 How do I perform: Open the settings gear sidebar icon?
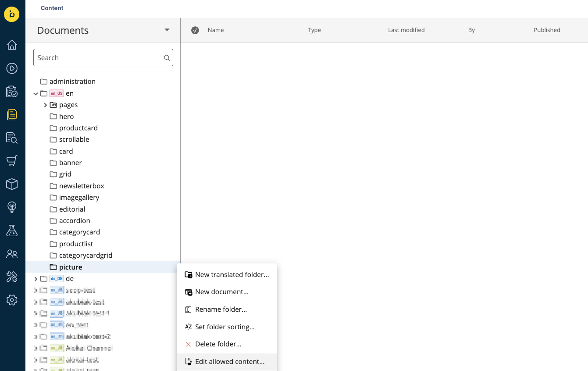(x=12, y=300)
